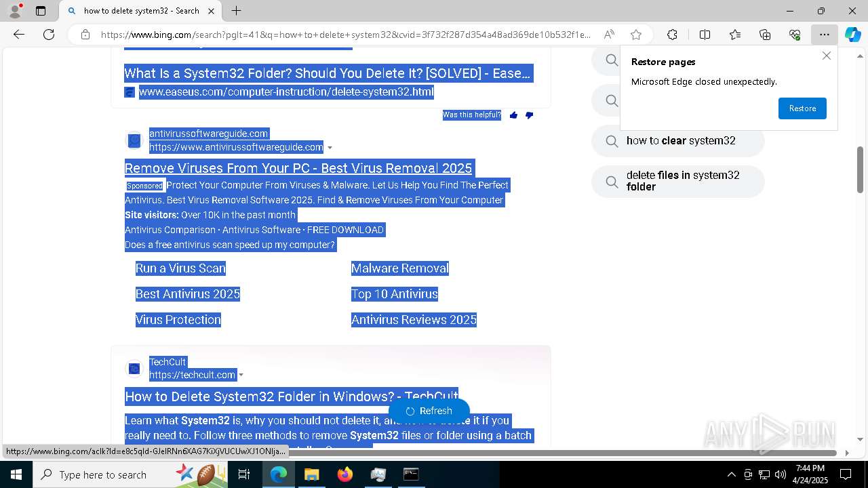Screen dimensions: 868x488
Task: Open Settings and more menu
Action: pyautogui.click(x=824, y=35)
